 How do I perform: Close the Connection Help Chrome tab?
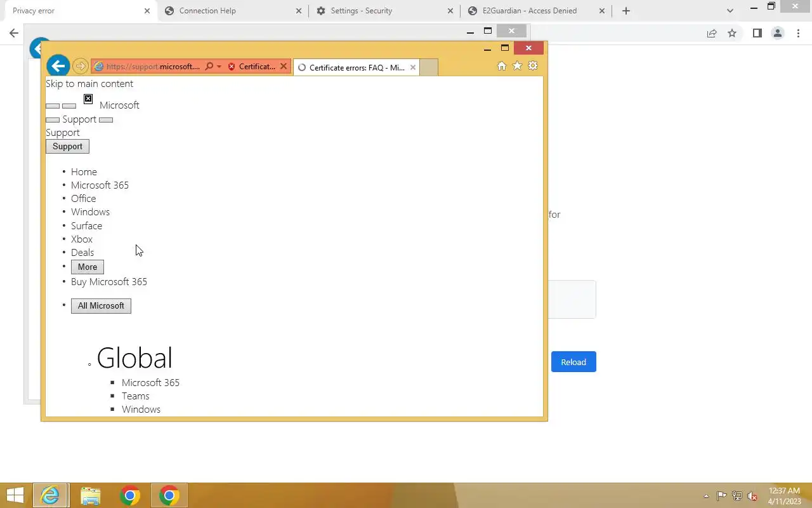tap(299, 11)
